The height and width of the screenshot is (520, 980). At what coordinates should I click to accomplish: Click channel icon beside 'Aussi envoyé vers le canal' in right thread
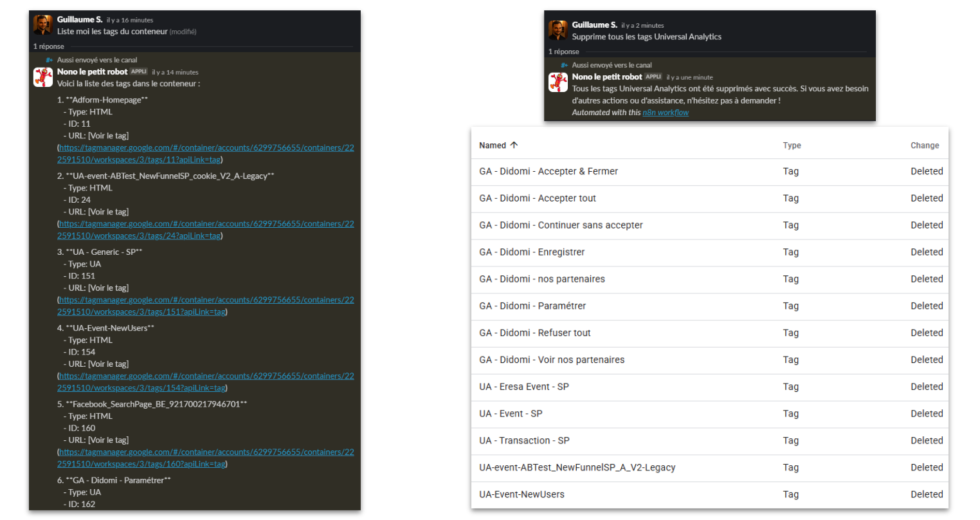tap(564, 65)
